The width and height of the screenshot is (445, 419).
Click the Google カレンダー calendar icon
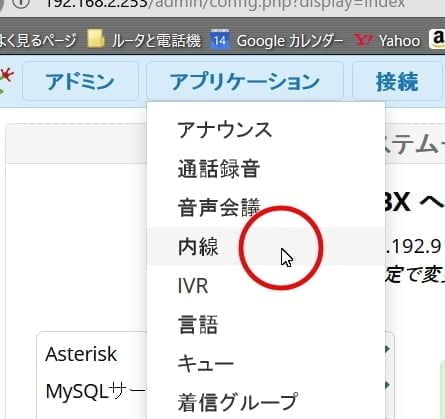coord(220,40)
